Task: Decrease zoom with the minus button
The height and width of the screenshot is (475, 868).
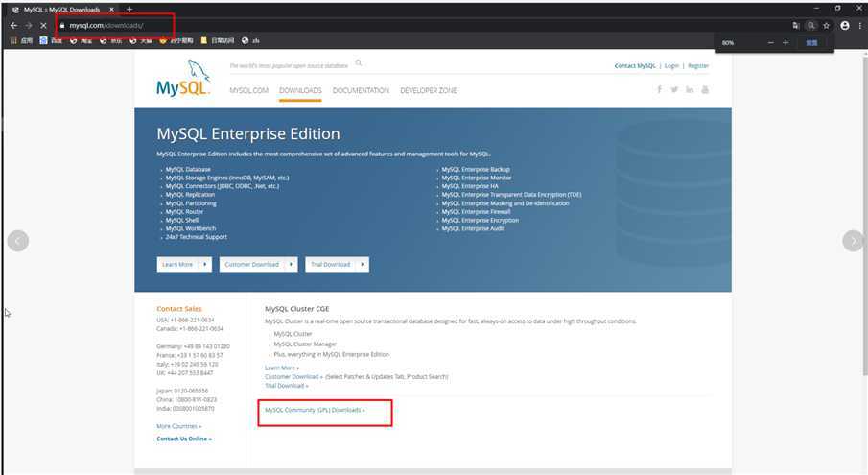Action: click(770, 42)
